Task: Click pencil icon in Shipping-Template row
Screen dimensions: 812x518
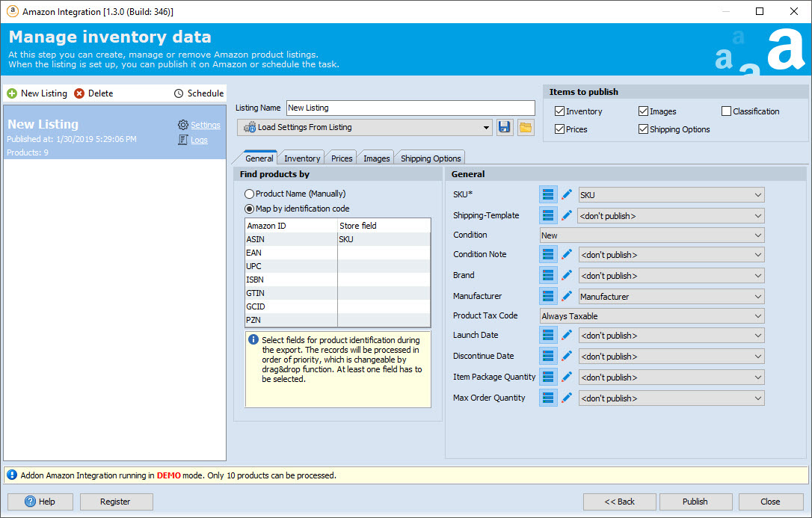Action: [567, 215]
